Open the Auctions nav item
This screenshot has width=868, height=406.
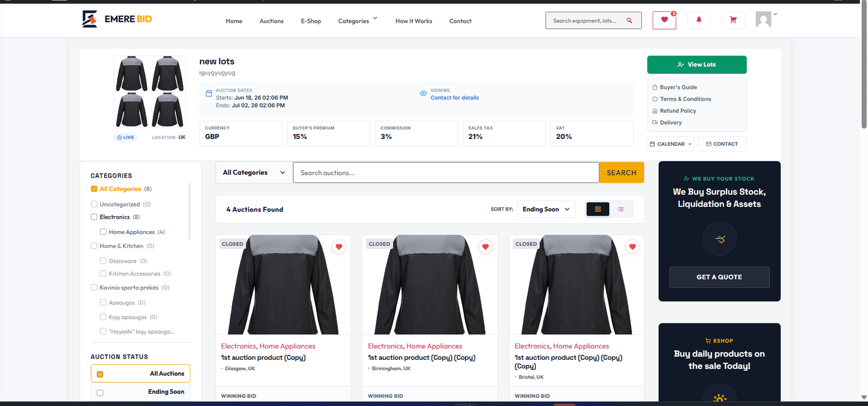click(271, 21)
